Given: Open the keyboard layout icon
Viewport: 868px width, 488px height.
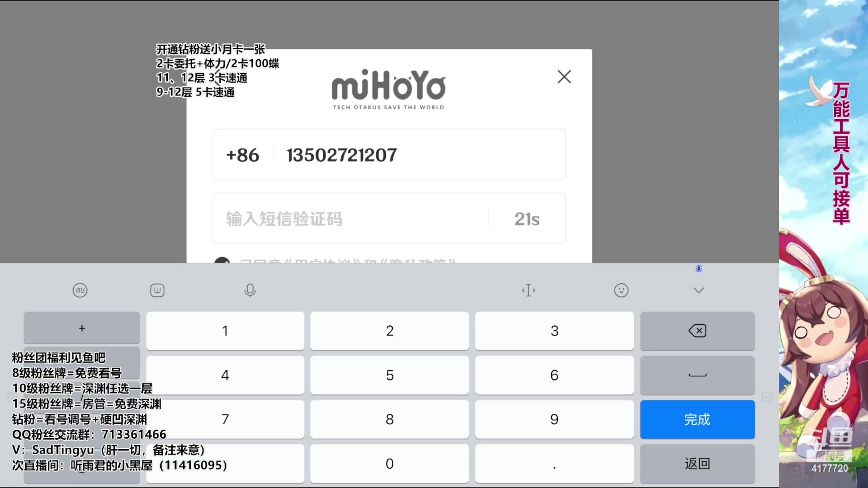Looking at the screenshot, I should (157, 290).
